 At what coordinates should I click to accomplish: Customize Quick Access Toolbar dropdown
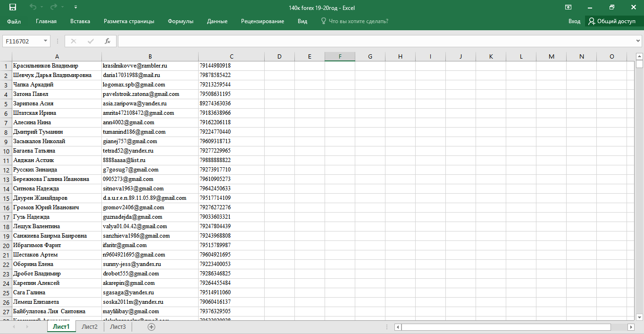tap(76, 8)
